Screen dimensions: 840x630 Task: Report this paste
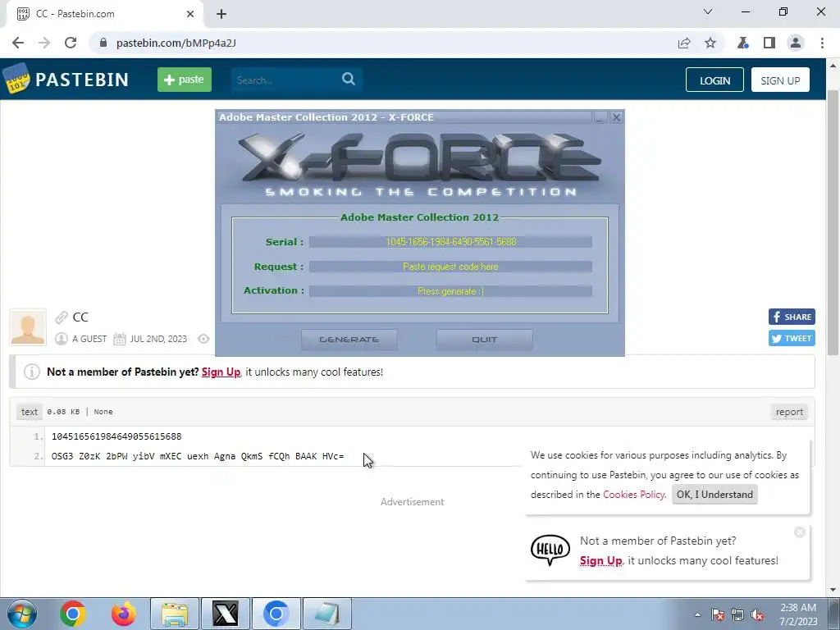tap(789, 412)
